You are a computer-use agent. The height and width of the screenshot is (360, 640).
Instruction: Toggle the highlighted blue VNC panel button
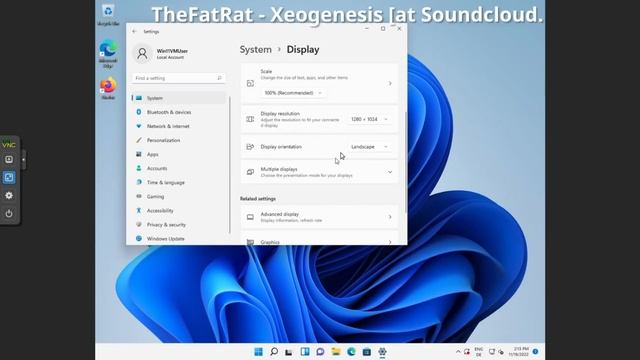9,178
